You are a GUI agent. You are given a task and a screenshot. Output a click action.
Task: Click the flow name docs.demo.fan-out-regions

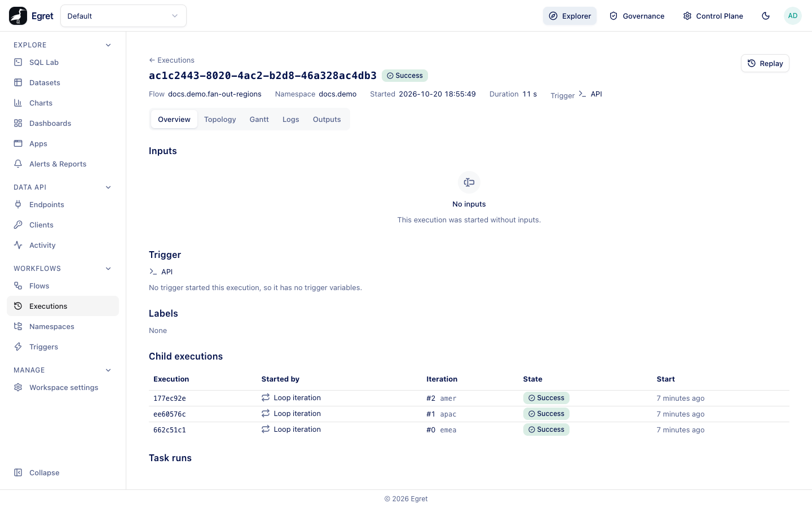tap(215, 94)
